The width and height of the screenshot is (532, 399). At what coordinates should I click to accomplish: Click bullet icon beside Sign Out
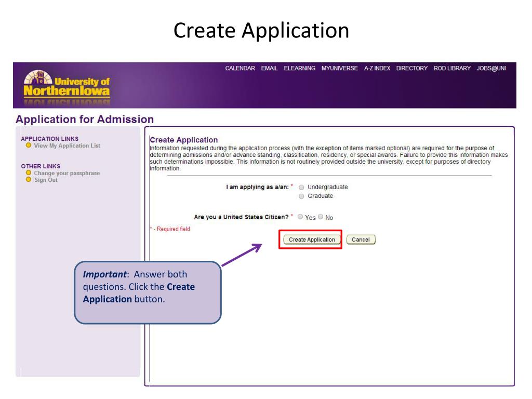point(29,179)
